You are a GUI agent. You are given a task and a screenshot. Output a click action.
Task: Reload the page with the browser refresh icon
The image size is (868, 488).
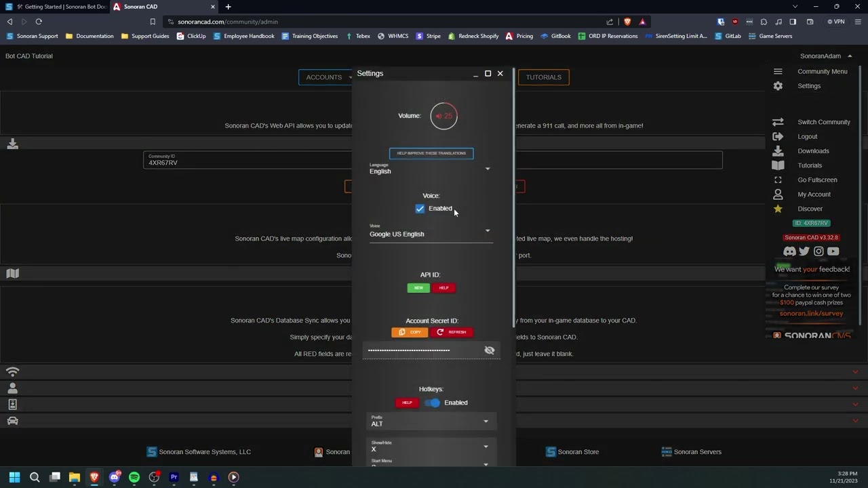coord(39,22)
